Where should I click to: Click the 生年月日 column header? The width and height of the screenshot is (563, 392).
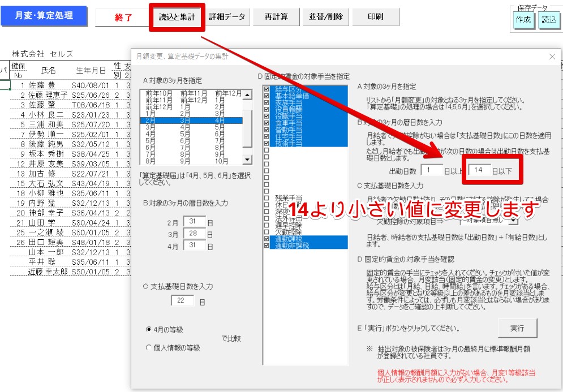[91, 70]
